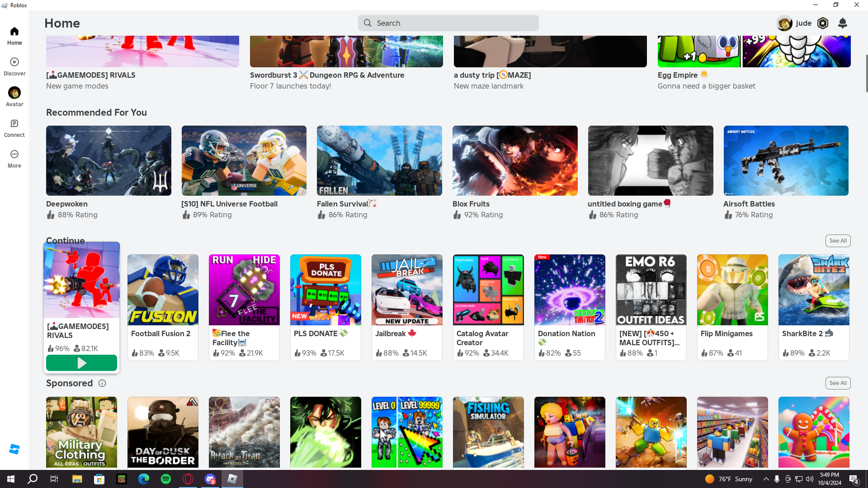This screenshot has width=868, height=488.
Task: Open the Flee the Facility card
Action: [244, 307]
